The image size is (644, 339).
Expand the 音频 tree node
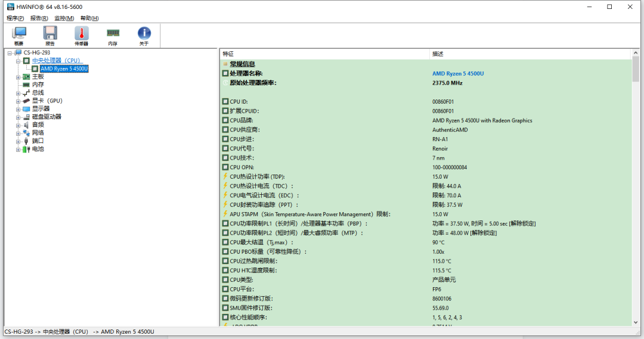tap(18, 125)
